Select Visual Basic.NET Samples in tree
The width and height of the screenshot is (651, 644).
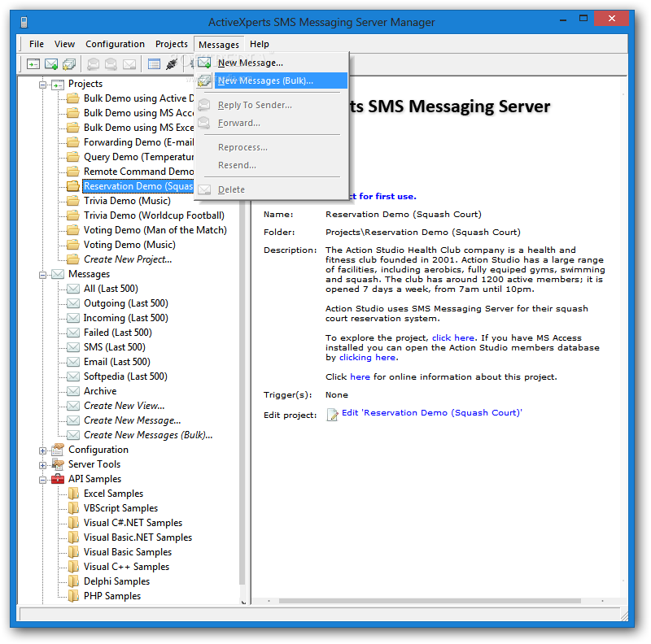click(138, 537)
